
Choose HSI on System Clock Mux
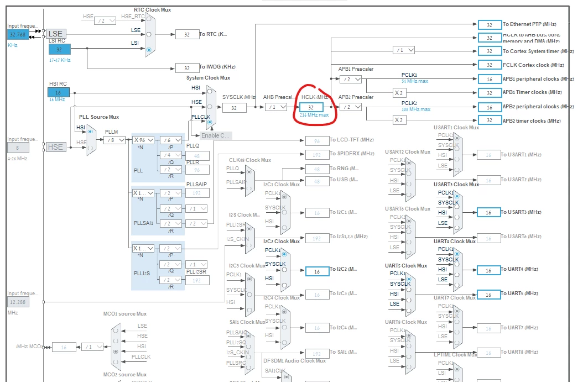210,91
